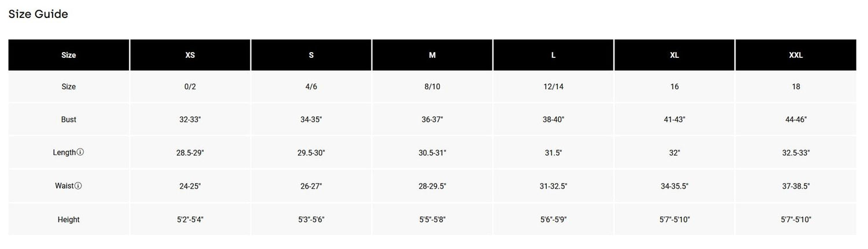This screenshot has width=868, height=249.
Task: Click the XXL column header
Action: [x=796, y=55]
